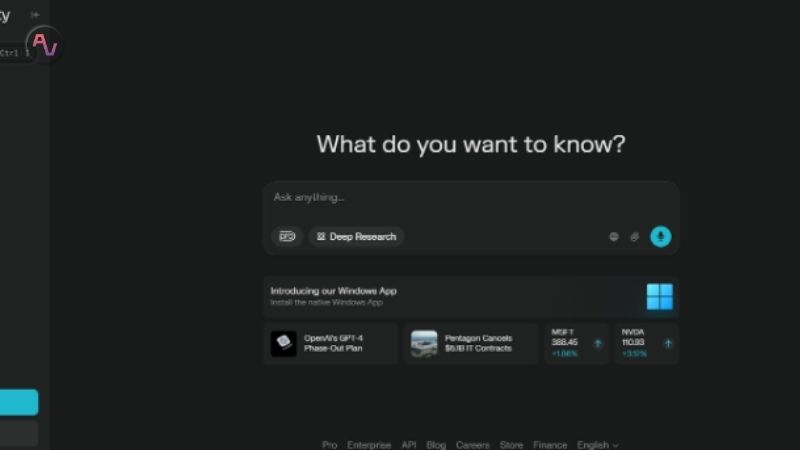Image resolution: width=800 pixels, height=450 pixels.
Task: Open the API footer link
Action: click(x=409, y=445)
